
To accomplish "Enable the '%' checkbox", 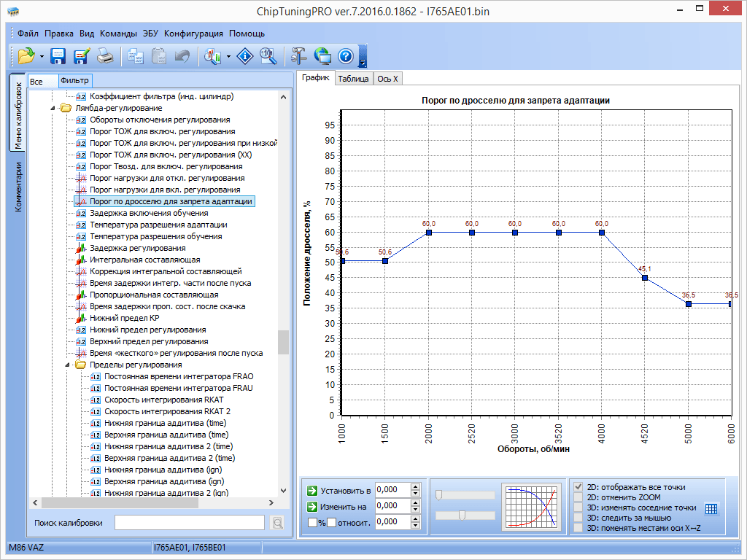I will 313,522.
